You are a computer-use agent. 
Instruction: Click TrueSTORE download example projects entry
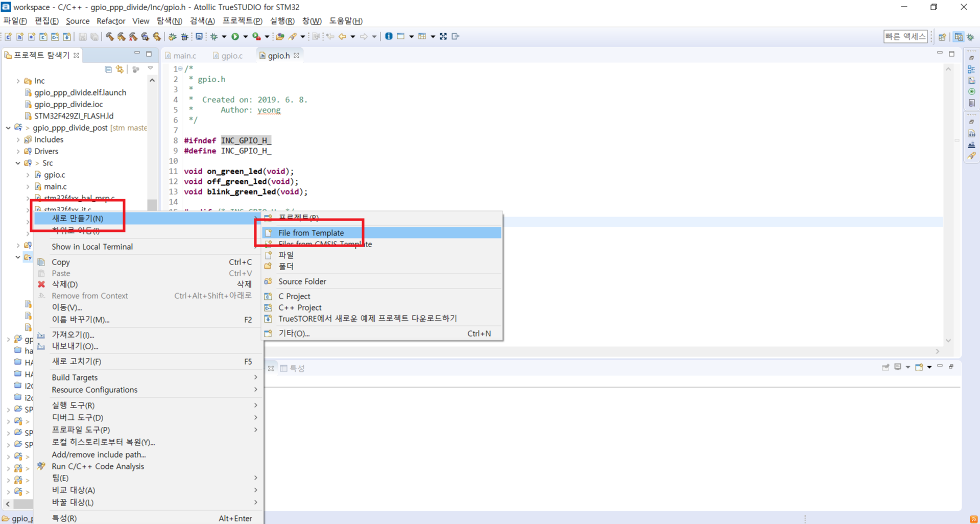tap(381, 318)
